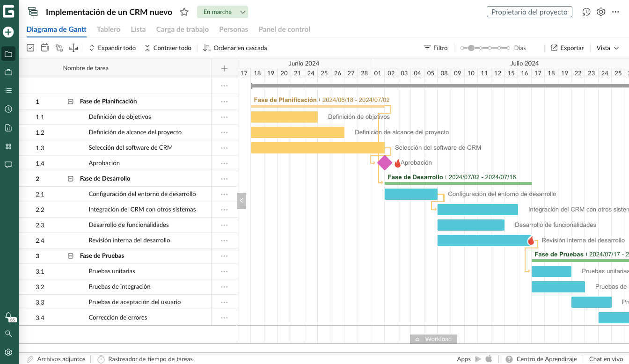This screenshot has width=629, height=364.
Task: Select the Corrección de errores task row
Action: [x=128, y=318]
